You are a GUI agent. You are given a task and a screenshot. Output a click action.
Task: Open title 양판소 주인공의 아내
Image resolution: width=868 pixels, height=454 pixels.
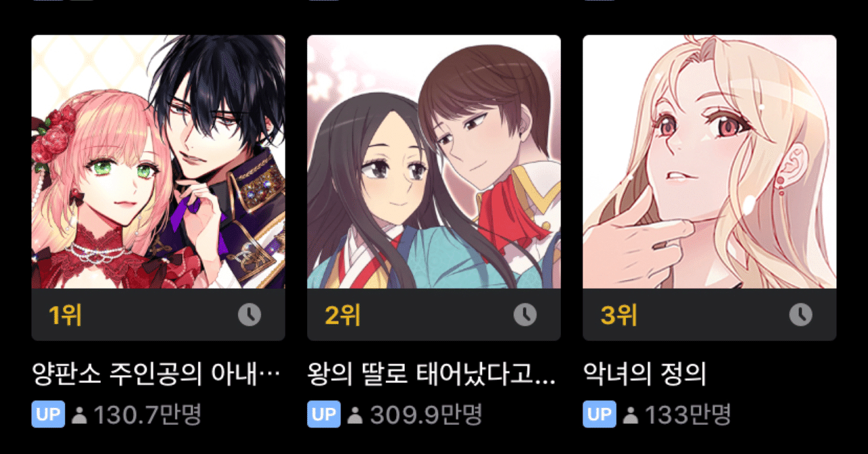pyautogui.click(x=157, y=373)
